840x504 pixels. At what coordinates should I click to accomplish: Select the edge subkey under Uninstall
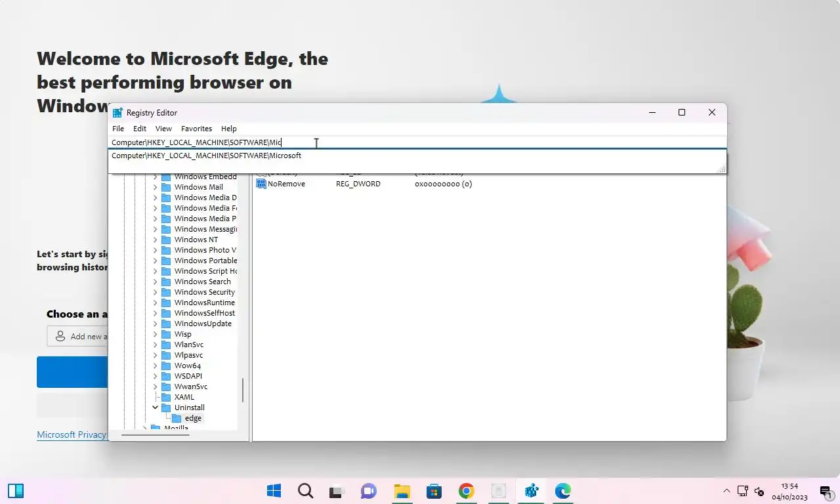tap(193, 418)
